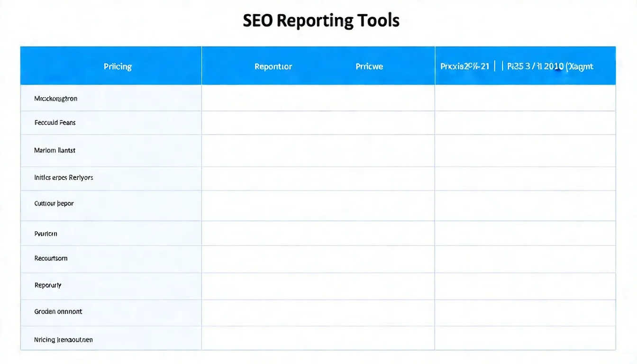Select the Reporurly row
637x364 pixels.
point(48,285)
